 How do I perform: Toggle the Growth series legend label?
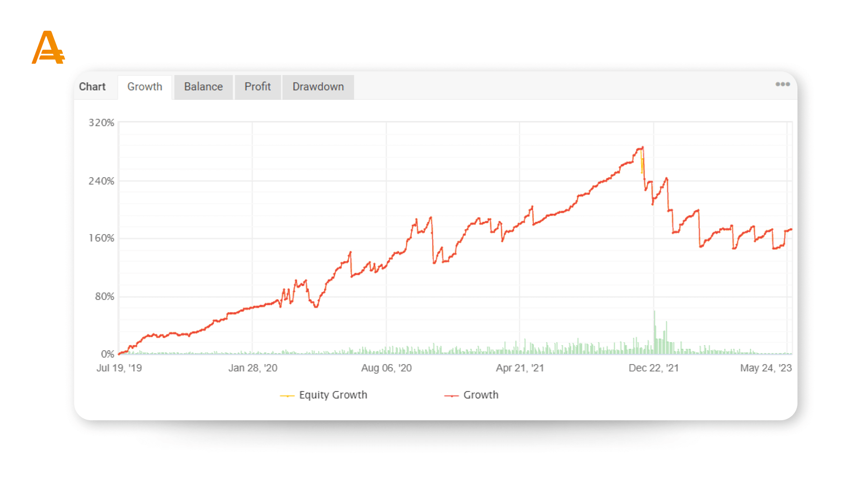pyautogui.click(x=481, y=395)
